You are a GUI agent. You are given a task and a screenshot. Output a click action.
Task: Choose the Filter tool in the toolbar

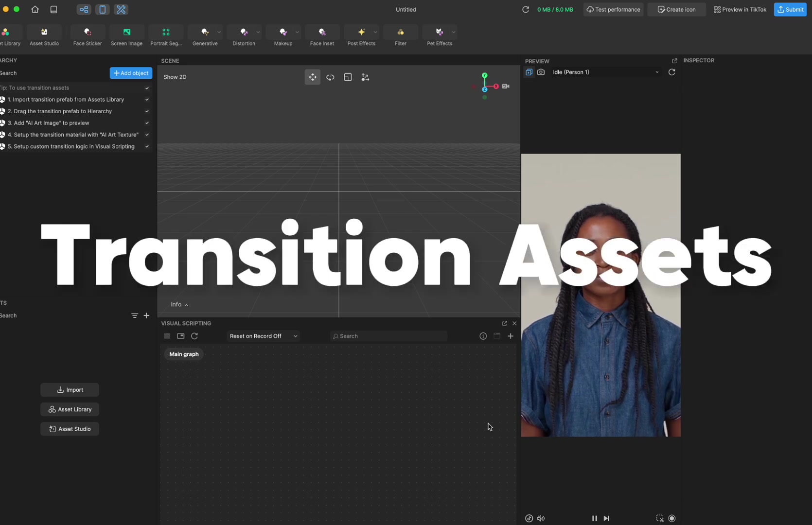point(400,36)
